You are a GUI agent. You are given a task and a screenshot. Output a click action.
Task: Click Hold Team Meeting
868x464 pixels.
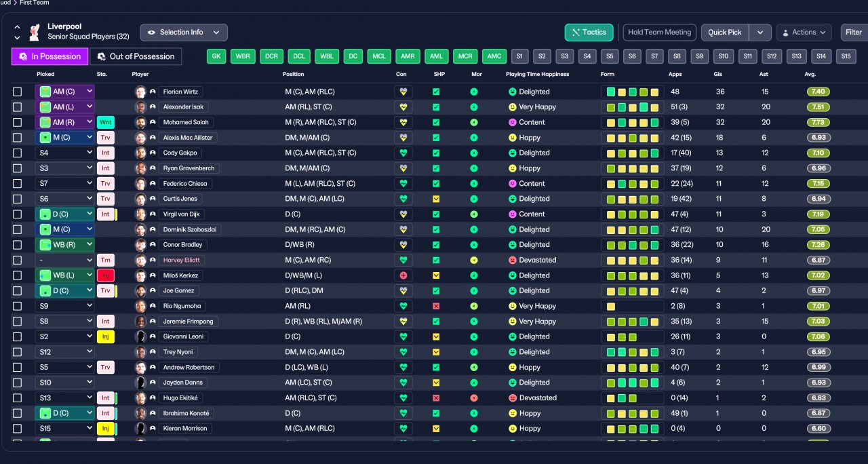[659, 33]
